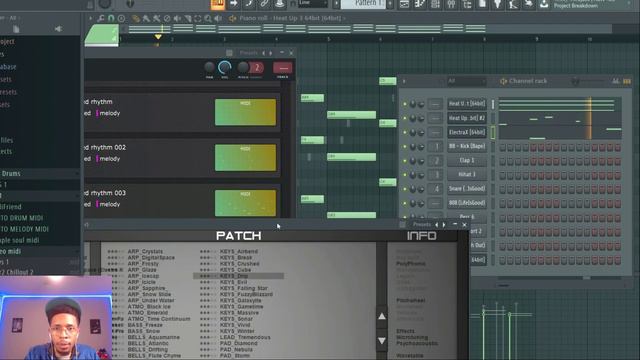
Task: Click the Clap 1 channel volume knob
Action: tap(421, 161)
